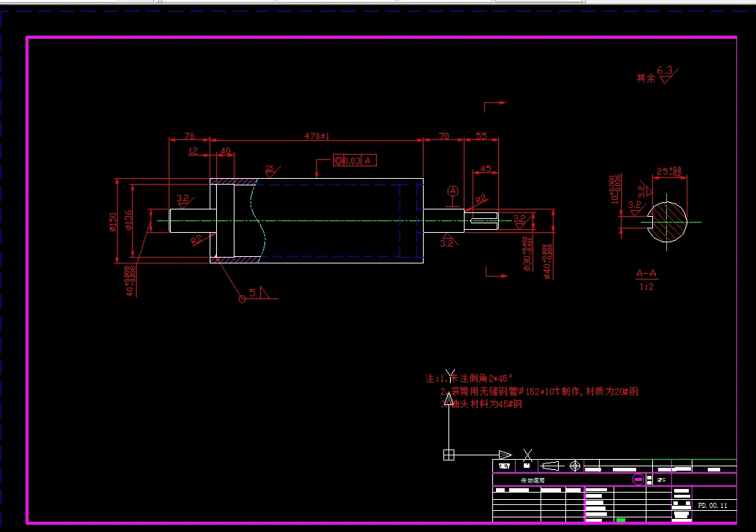Select the 70 dimension beside the 55 dimension
The width and height of the screenshot is (756, 532).
[x=444, y=136]
